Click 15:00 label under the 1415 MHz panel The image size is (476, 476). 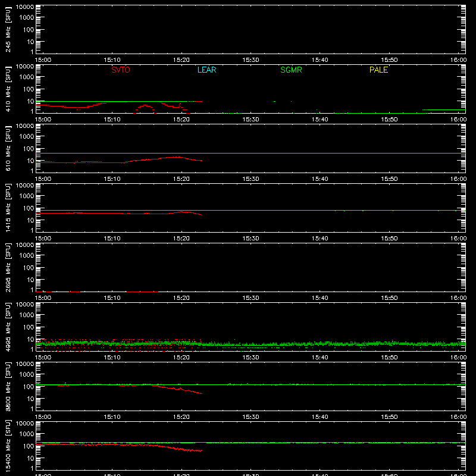pyautogui.click(x=43, y=239)
